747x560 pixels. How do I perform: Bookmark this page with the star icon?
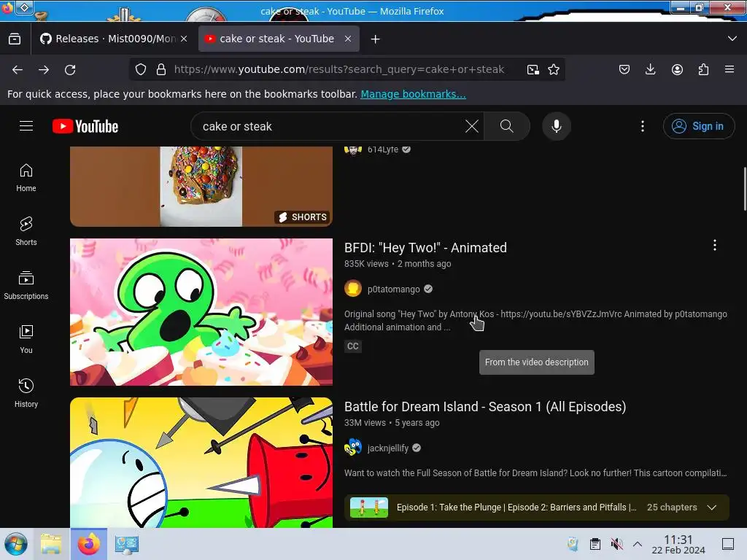click(x=554, y=69)
